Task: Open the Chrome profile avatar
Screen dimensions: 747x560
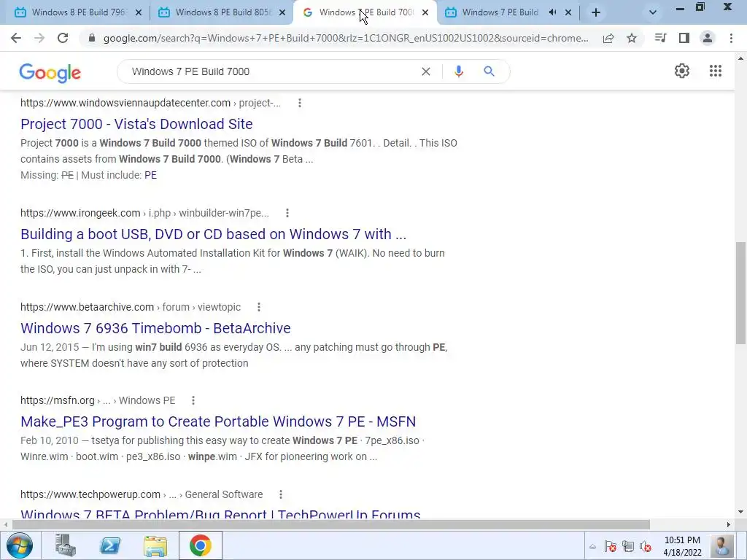Action: pos(708,38)
